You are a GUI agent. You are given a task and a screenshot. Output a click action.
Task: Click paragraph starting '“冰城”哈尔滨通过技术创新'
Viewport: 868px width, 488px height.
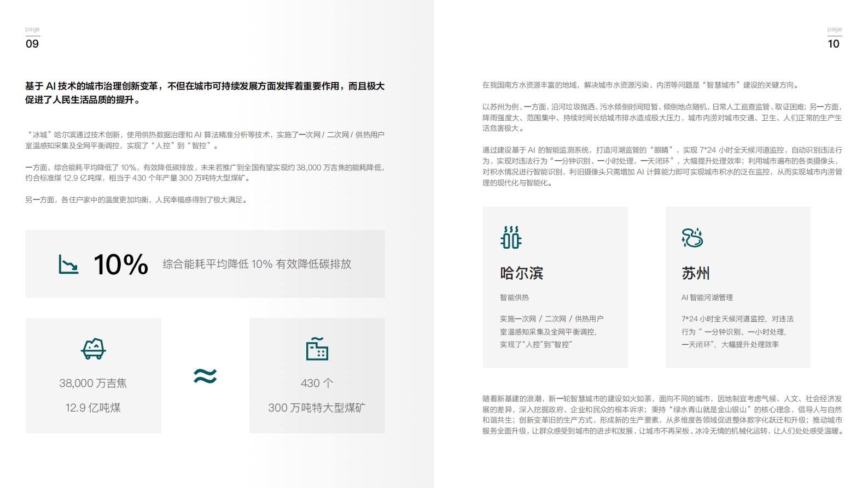pyautogui.click(x=205, y=140)
